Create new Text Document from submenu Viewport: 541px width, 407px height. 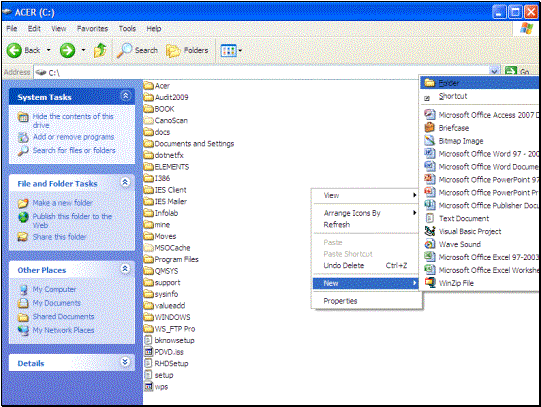[480, 218]
